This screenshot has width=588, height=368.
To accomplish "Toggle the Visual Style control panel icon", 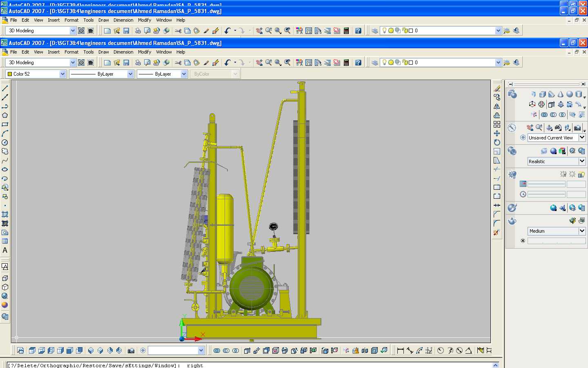I will click(512, 151).
